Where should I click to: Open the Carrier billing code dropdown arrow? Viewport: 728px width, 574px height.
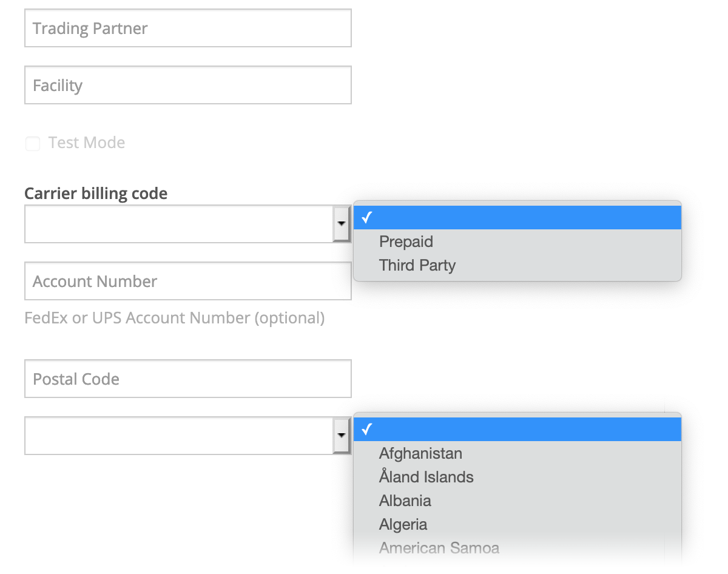click(342, 224)
